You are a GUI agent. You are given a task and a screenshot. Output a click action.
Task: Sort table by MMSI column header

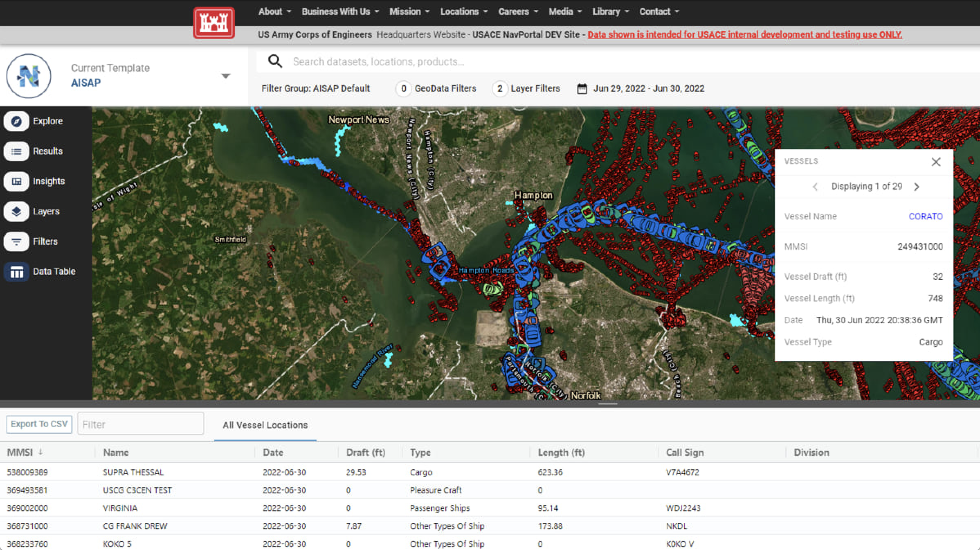(20, 453)
